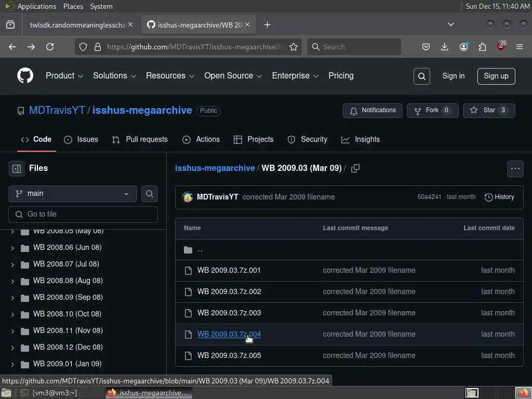Expand the WB 2008.12 (Dec 08) folder

(12, 348)
